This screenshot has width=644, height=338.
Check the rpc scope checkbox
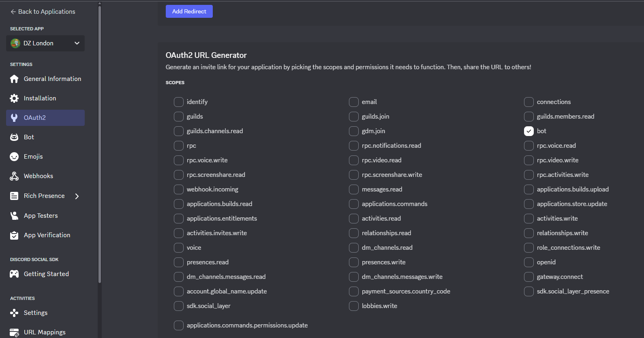point(179,146)
